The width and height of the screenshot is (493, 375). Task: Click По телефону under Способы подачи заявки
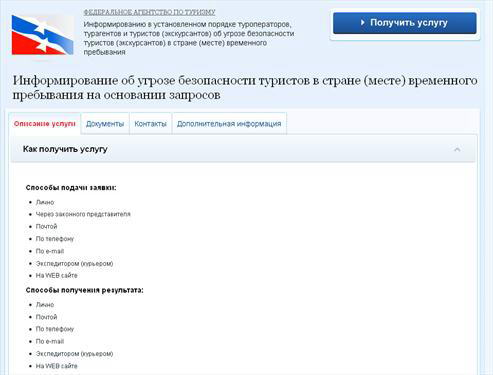(x=55, y=239)
